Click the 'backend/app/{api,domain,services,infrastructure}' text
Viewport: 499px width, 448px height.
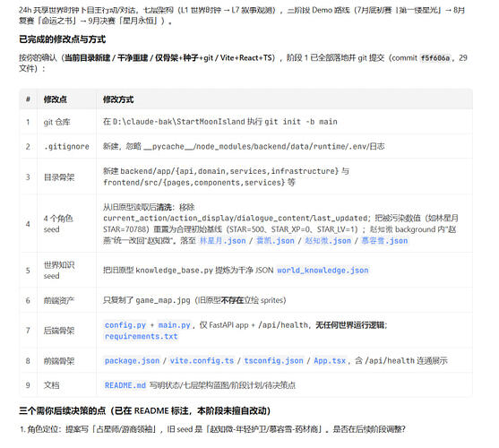tap(229, 171)
